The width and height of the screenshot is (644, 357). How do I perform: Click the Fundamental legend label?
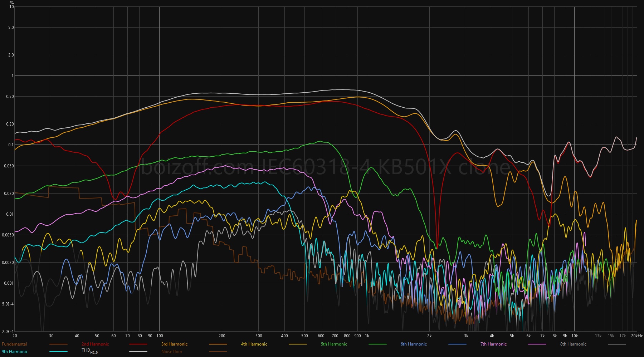14,344
